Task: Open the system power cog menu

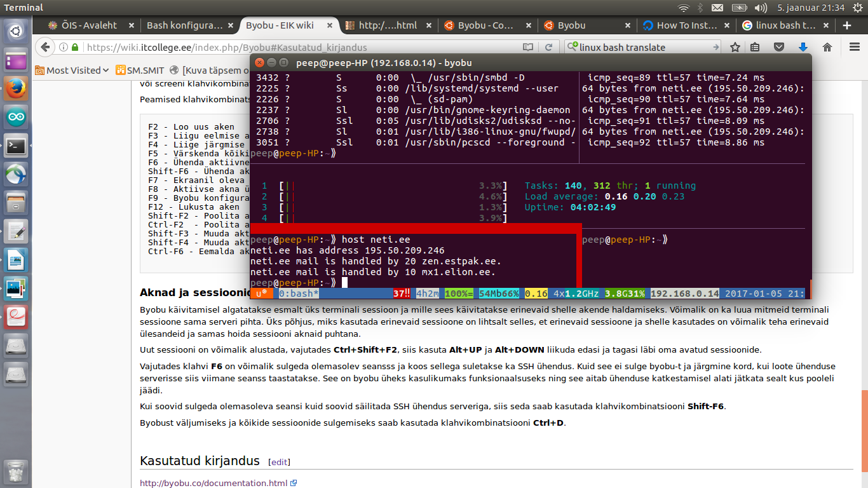Action: [x=857, y=8]
